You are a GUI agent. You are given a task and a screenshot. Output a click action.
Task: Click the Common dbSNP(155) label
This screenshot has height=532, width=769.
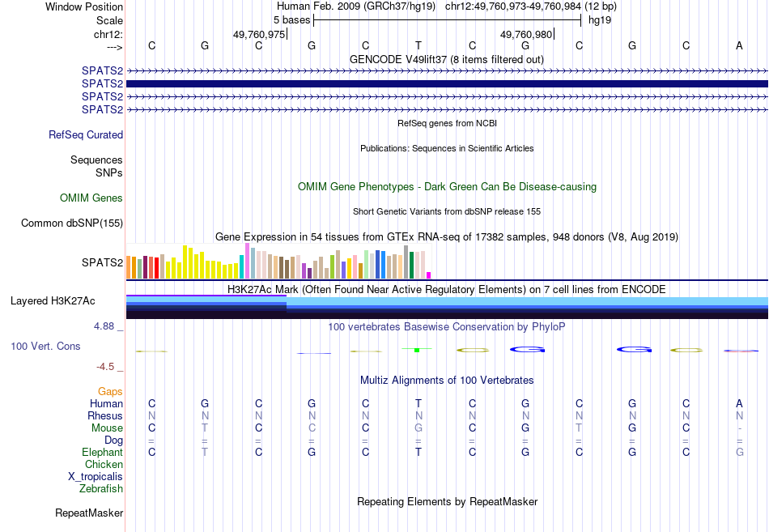tap(71, 223)
